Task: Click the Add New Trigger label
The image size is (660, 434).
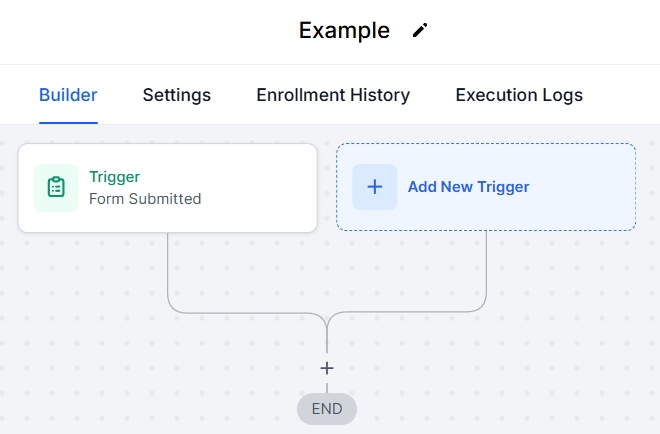Action: pyautogui.click(x=468, y=187)
